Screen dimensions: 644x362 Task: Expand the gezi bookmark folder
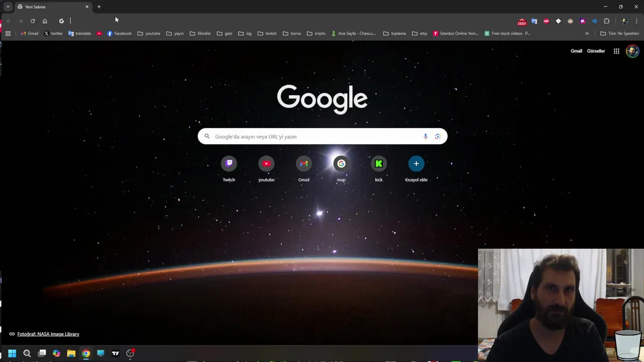coord(224,34)
